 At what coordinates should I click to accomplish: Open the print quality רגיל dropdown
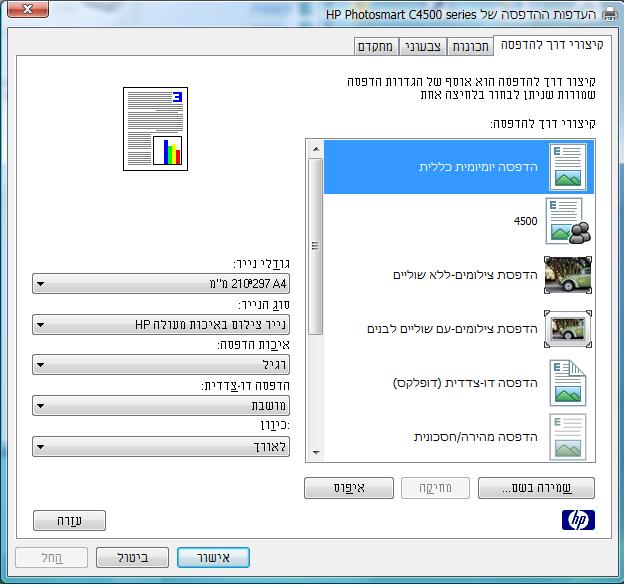pos(161,365)
